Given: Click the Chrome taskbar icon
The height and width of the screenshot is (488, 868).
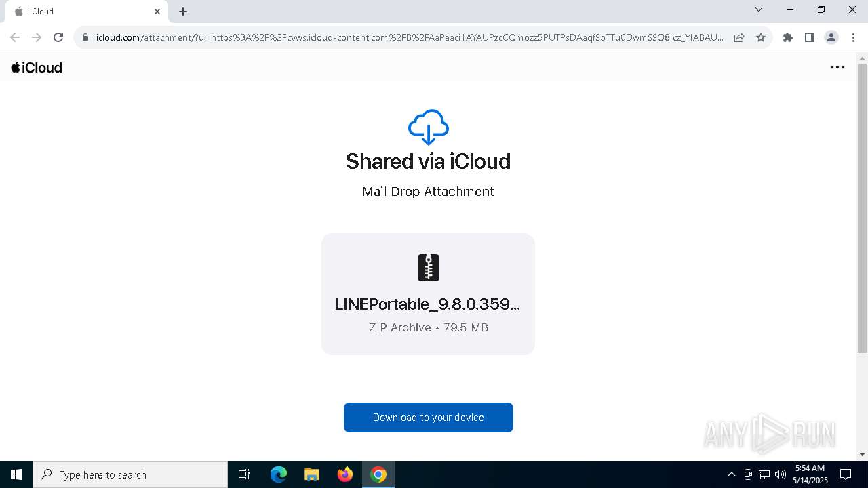Looking at the screenshot, I should (x=378, y=474).
